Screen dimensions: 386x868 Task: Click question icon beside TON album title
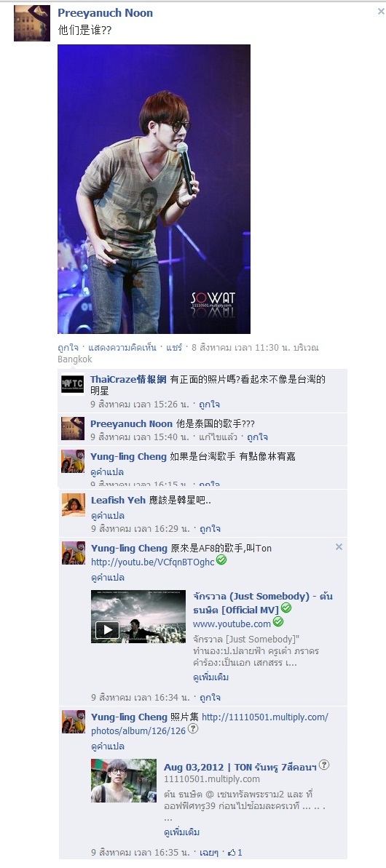[x=324, y=765]
